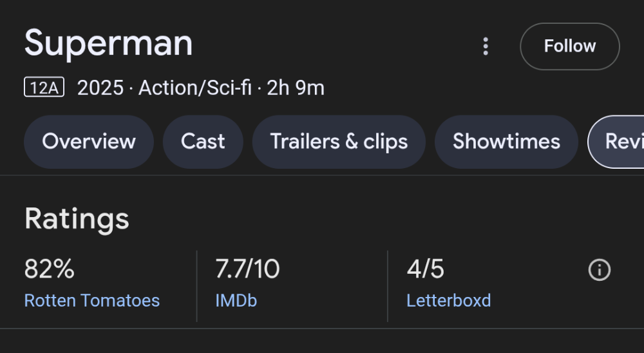Open the Cast tab

click(203, 141)
